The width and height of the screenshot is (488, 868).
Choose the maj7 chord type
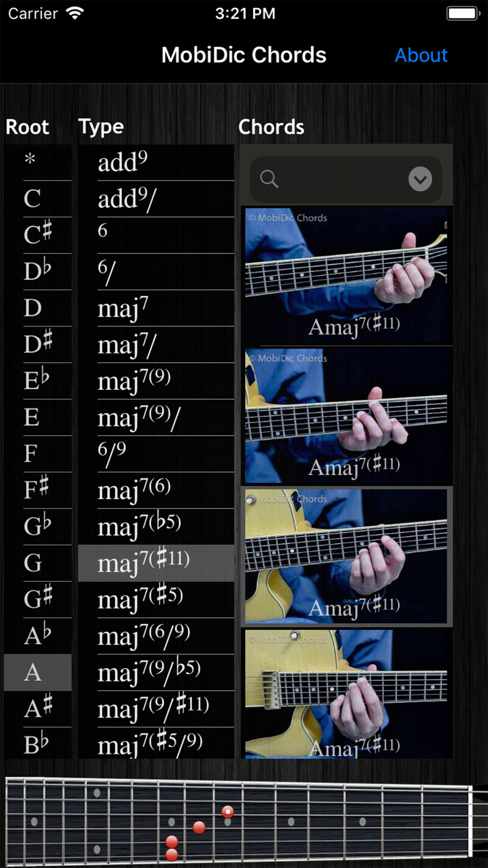pos(156,308)
